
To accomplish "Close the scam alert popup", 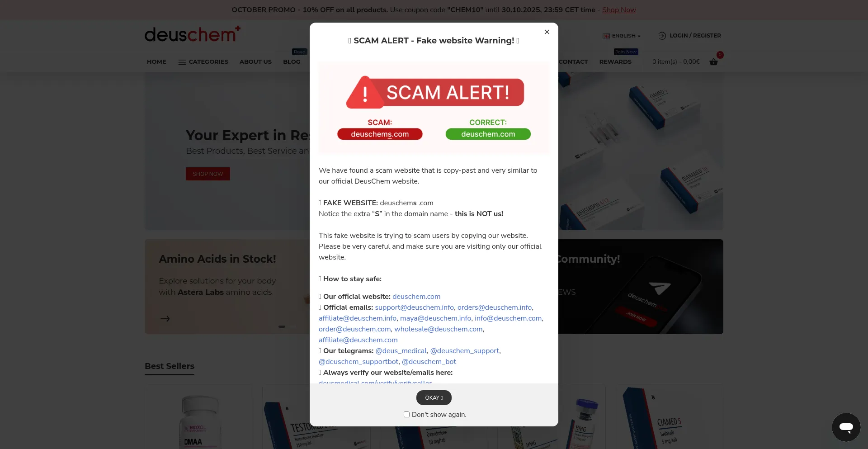I will pyautogui.click(x=547, y=32).
